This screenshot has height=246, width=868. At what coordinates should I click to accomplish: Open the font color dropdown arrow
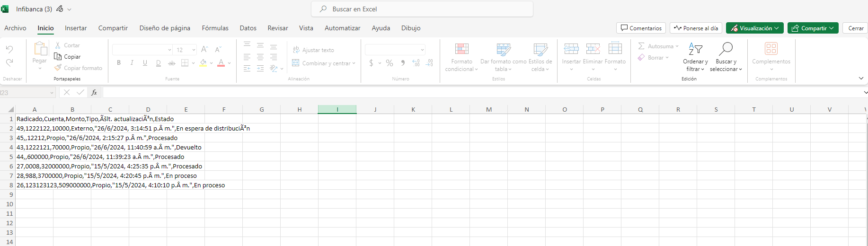click(230, 63)
